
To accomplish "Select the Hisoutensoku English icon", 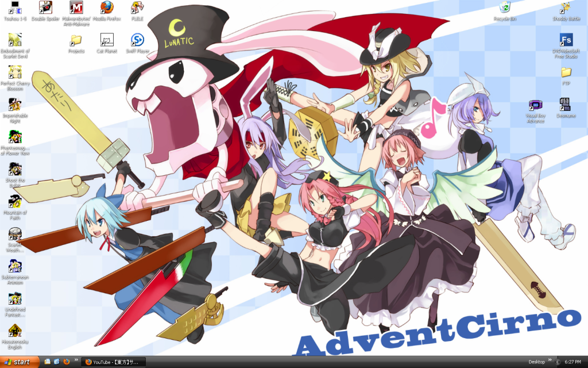I will 15,336.
